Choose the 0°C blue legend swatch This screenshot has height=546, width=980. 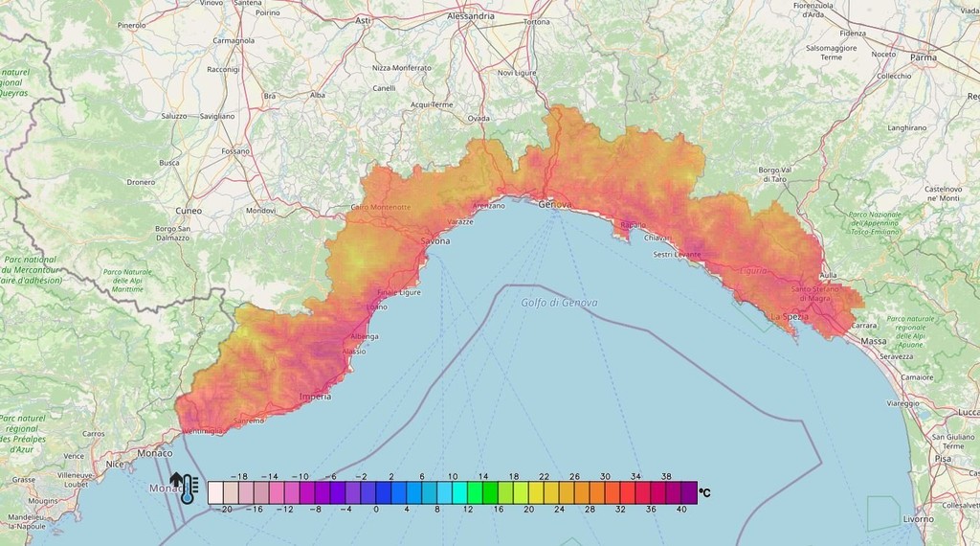(376, 491)
